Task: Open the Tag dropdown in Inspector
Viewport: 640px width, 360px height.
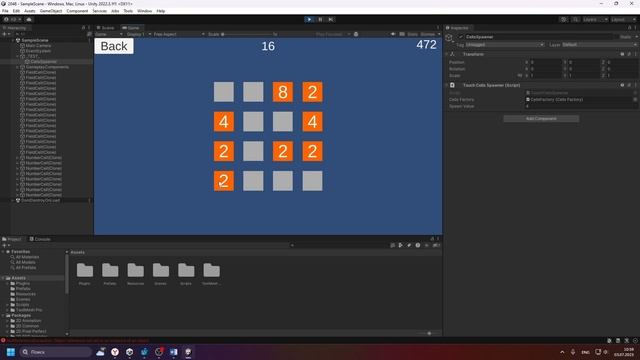Action: 505,44
